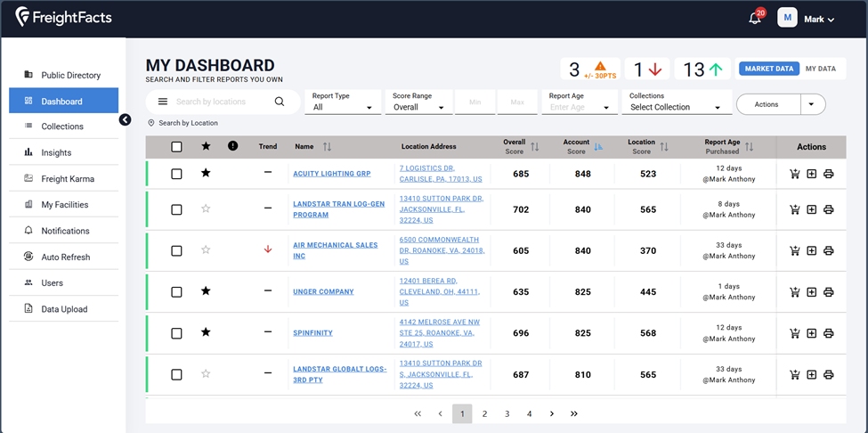This screenshot has width=868, height=433.
Task: Print the Landstar Globalt Logs-3rd Pty report
Action: pyautogui.click(x=829, y=375)
